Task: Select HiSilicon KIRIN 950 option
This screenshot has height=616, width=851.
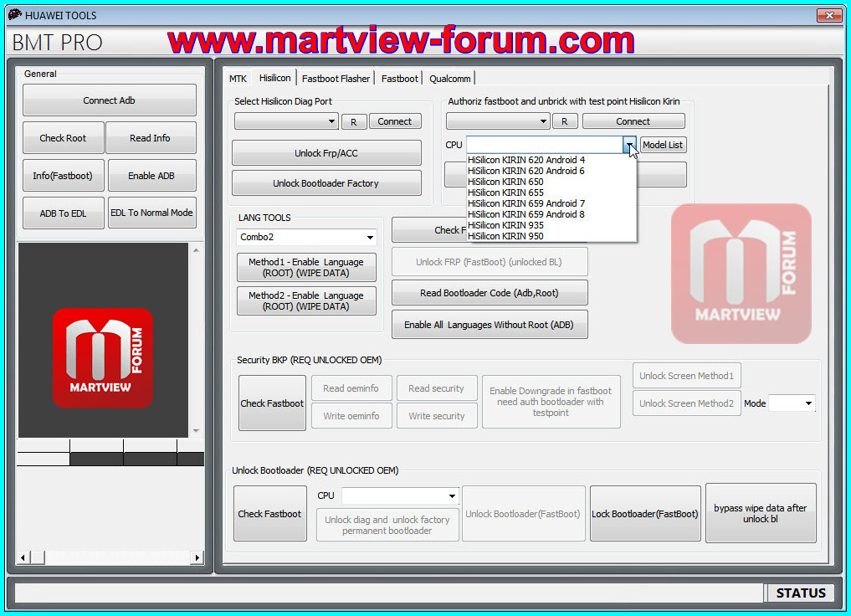Action: pyautogui.click(x=551, y=236)
